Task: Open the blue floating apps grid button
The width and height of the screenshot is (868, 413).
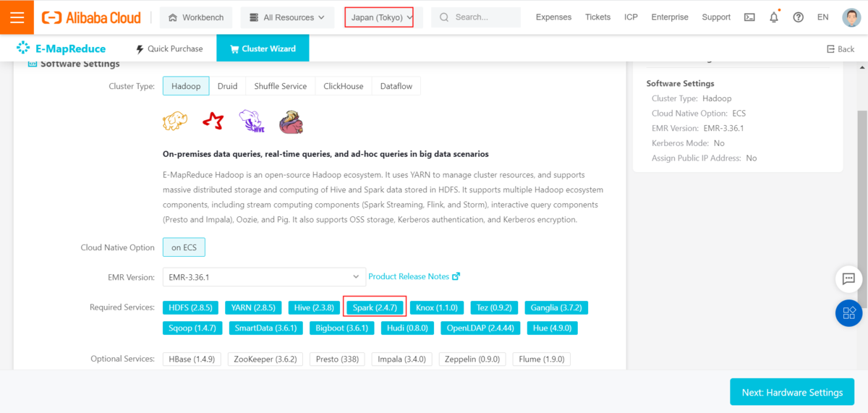Action: pyautogui.click(x=849, y=313)
